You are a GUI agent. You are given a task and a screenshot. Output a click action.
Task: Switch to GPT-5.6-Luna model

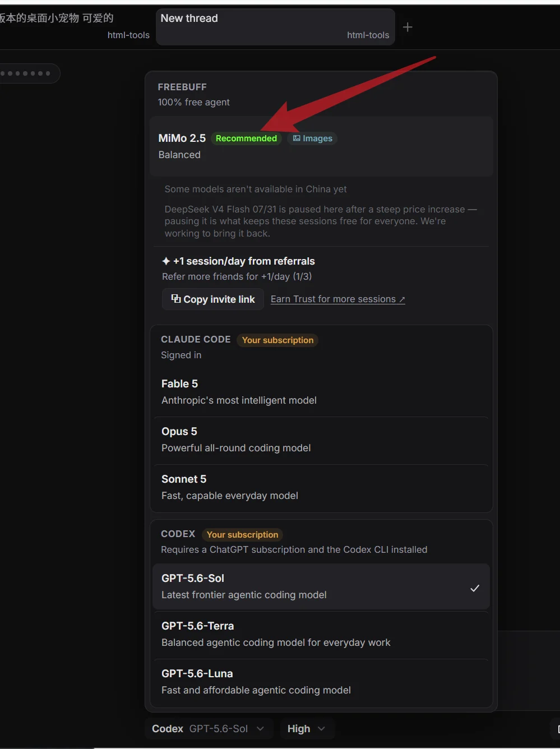tap(321, 682)
